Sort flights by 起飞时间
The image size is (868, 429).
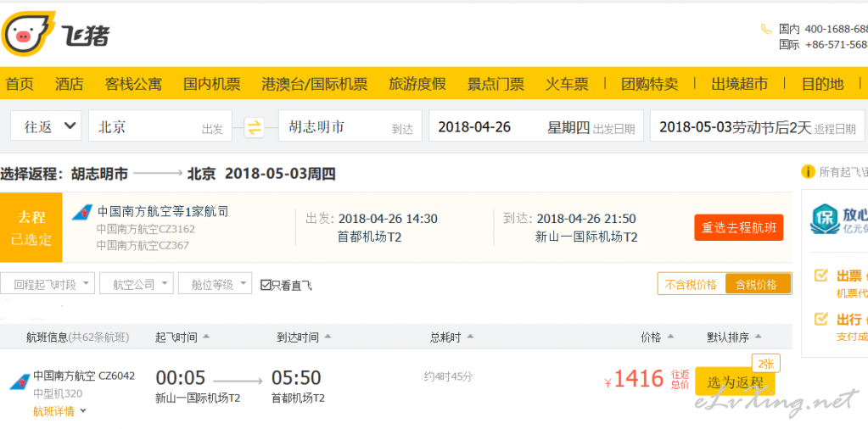182,337
